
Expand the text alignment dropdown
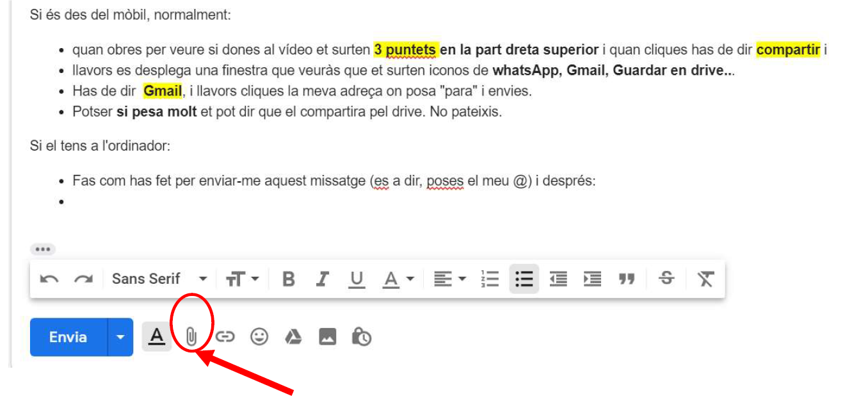coord(450,279)
